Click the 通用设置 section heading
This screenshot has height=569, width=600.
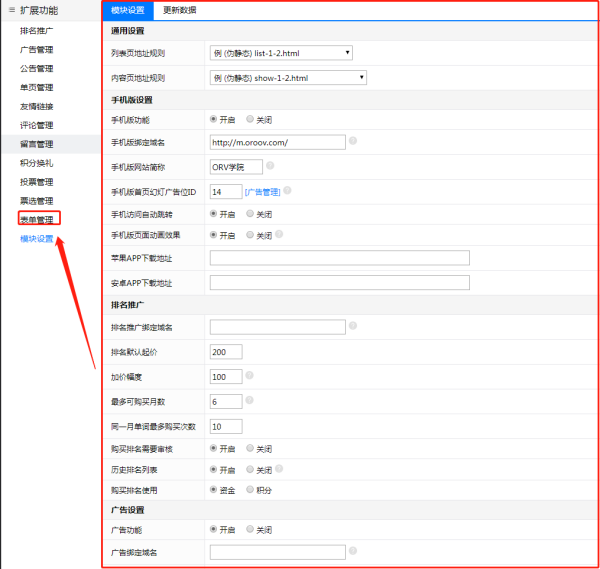(x=127, y=31)
